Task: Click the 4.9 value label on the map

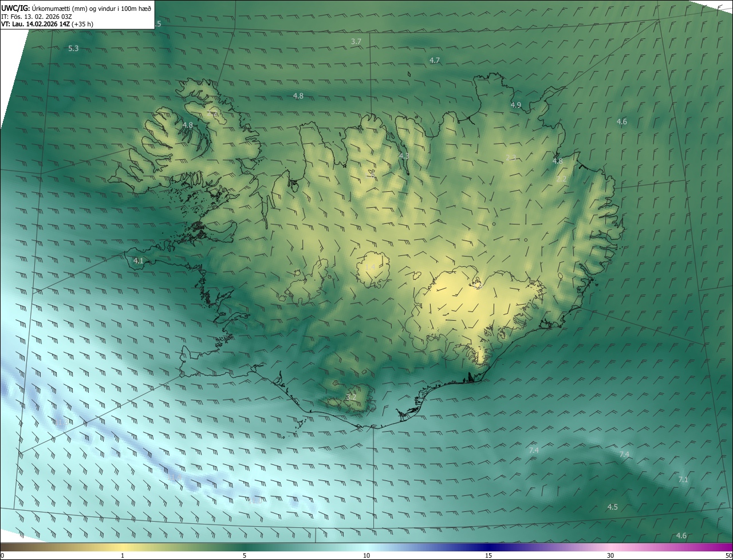Action: [515, 105]
